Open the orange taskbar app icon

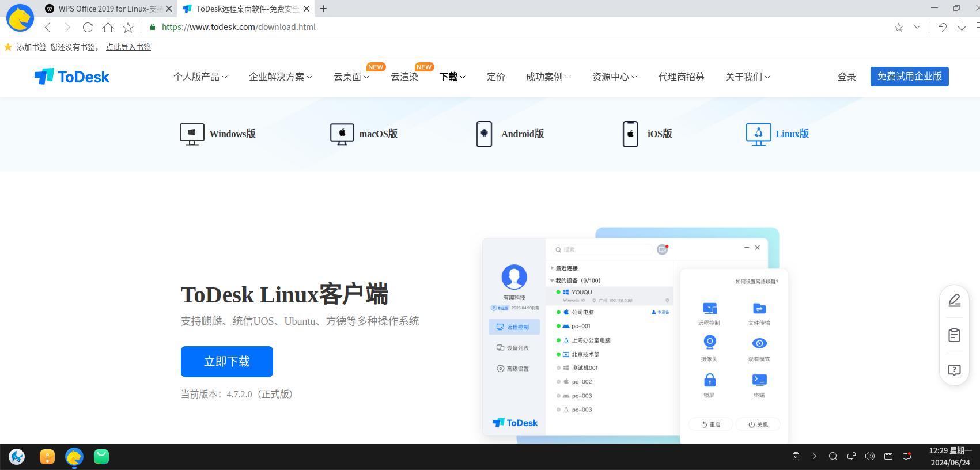click(47, 457)
